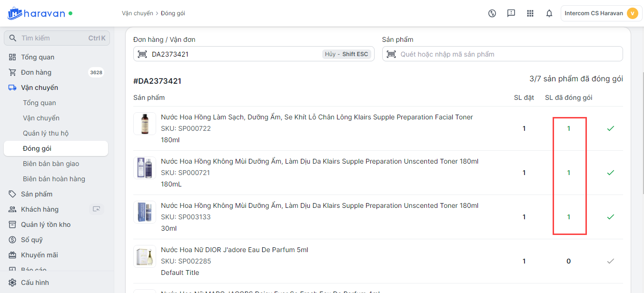Viewport: 644px width, 293px height.
Task: Click SKU: SP002285 text
Action: (186, 261)
